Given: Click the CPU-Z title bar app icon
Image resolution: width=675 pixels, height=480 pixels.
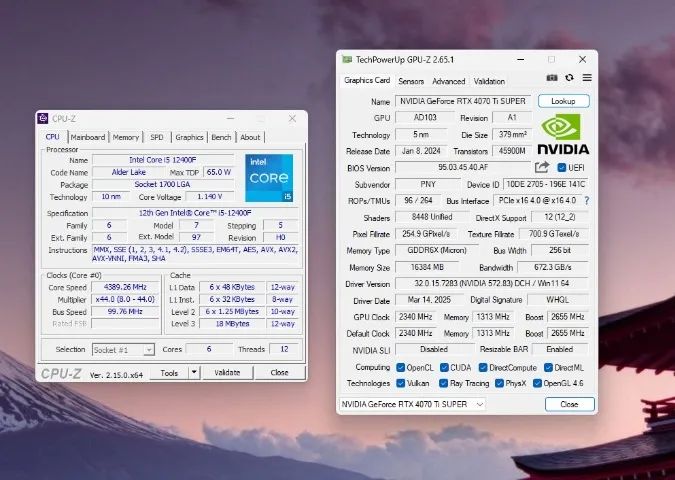Looking at the screenshot, I should pos(43,118).
